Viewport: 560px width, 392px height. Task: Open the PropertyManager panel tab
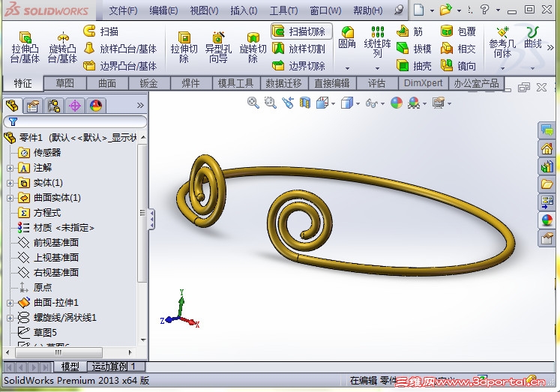pyautogui.click(x=33, y=106)
